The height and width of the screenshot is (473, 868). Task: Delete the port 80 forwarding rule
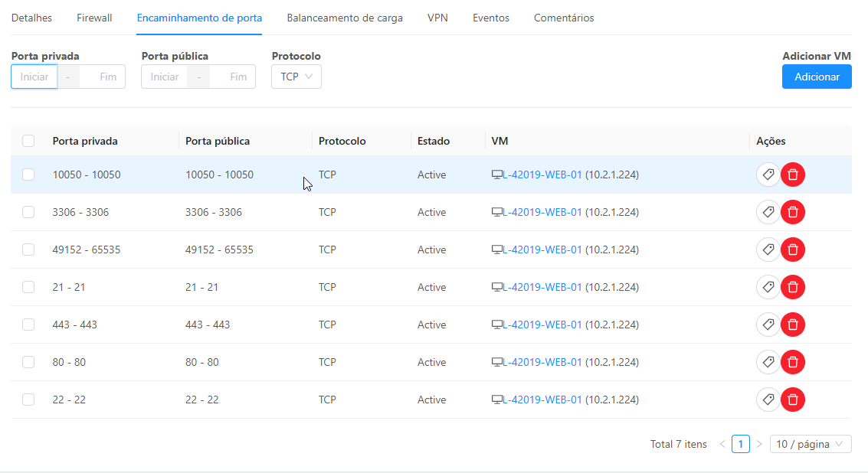pos(793,362)
